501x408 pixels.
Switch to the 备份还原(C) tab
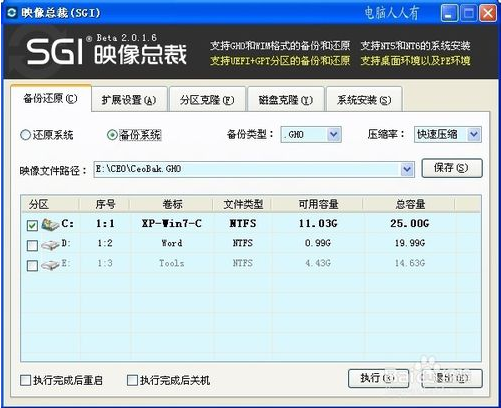[50, 99]
